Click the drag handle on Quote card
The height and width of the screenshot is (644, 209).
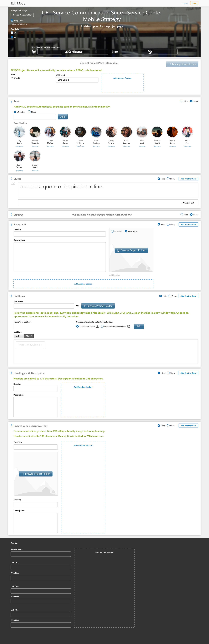click(x=11, y=178)
